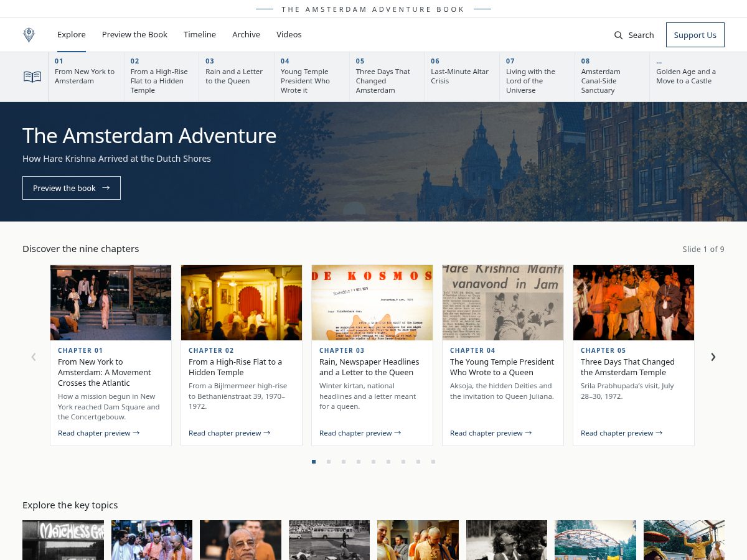Click the search magnifier icon
The height and width of the screenshot is (560, 747).
[618, 35]
